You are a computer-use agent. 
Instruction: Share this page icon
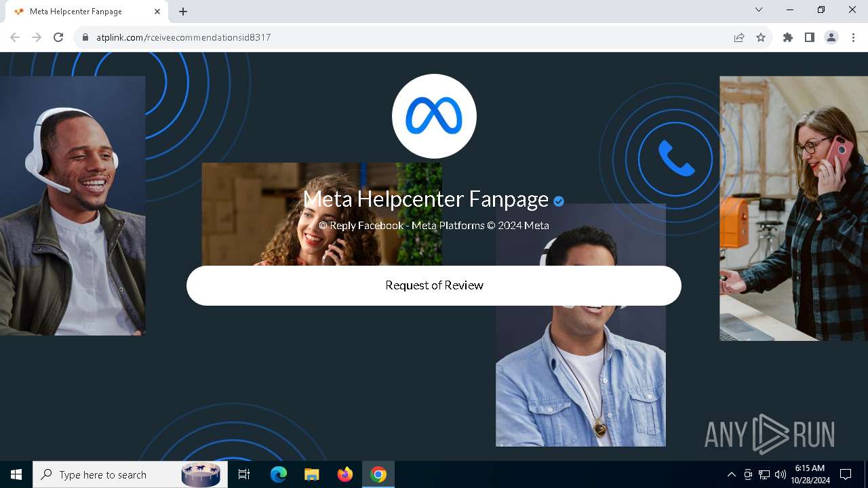pos(739,37)
